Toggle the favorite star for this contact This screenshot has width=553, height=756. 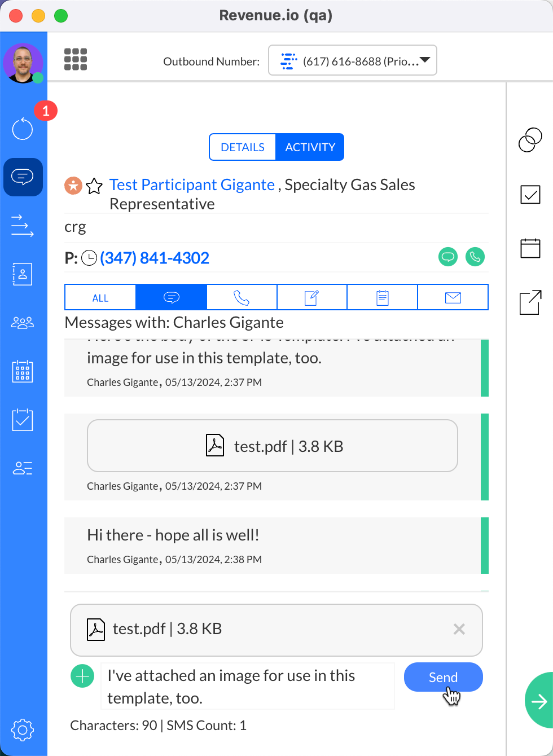tap(94, 186)
